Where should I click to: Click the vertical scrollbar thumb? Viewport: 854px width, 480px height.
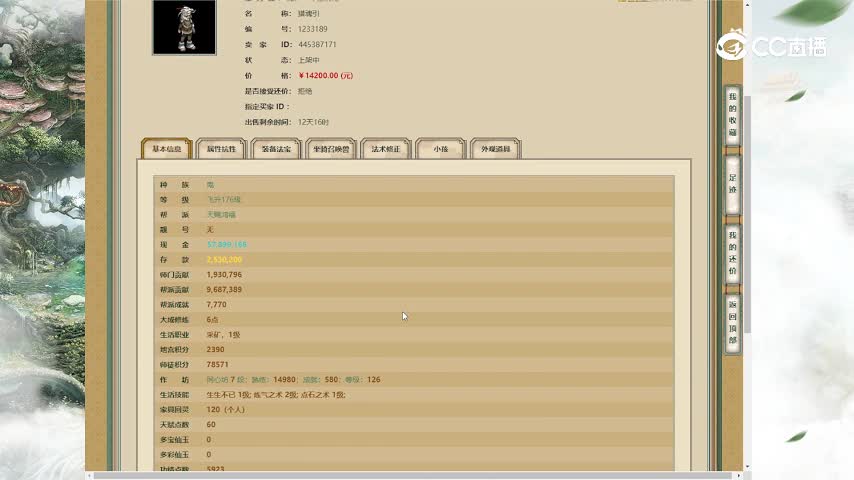point(747,214)
